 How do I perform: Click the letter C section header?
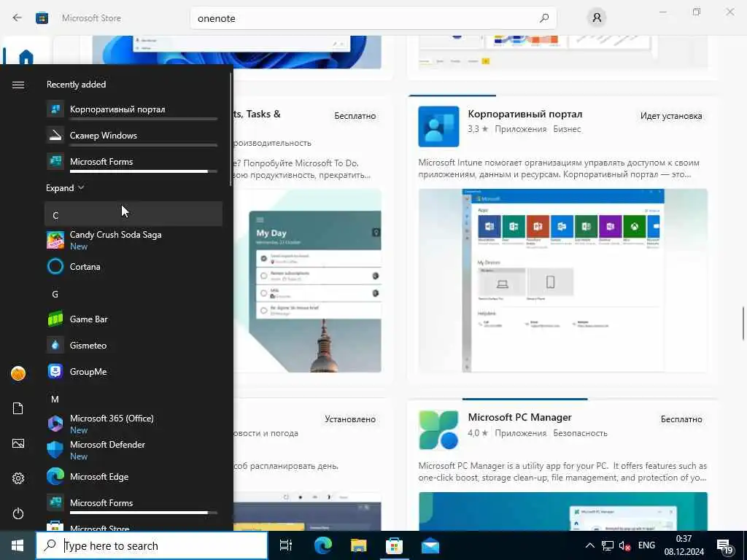tap(133, 215)
